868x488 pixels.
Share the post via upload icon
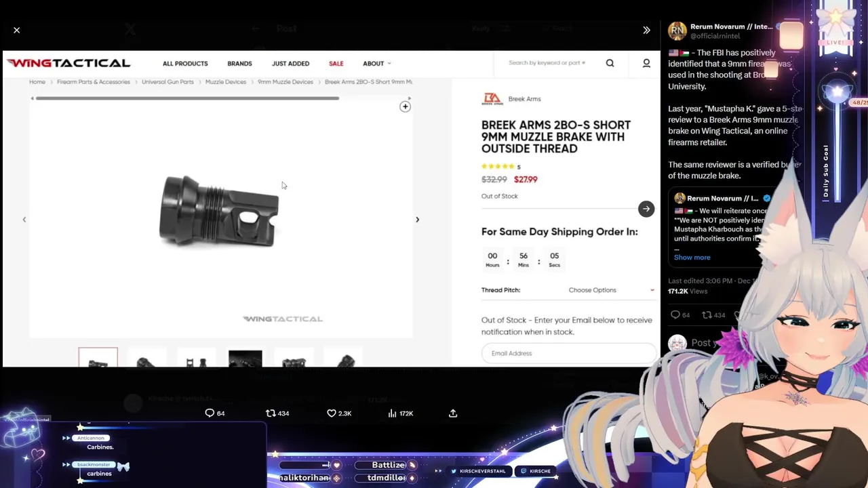(x=453, y=413)
